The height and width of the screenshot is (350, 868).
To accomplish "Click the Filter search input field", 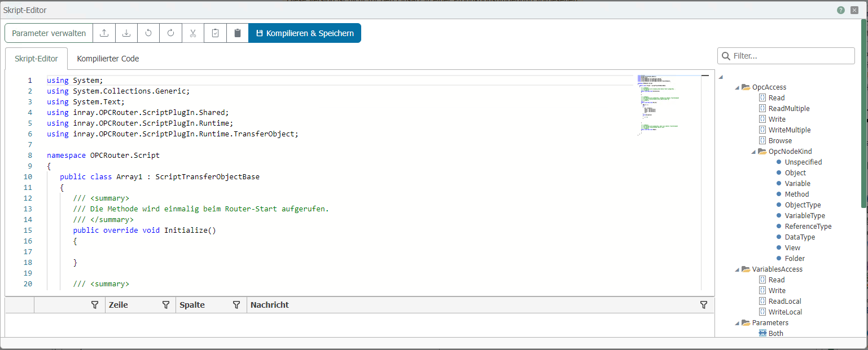I will [790, 56].
